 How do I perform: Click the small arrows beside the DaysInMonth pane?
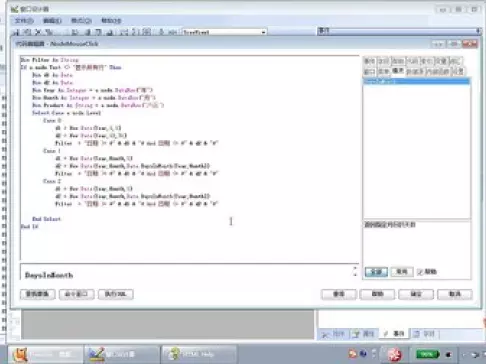(x=355, y=271)
